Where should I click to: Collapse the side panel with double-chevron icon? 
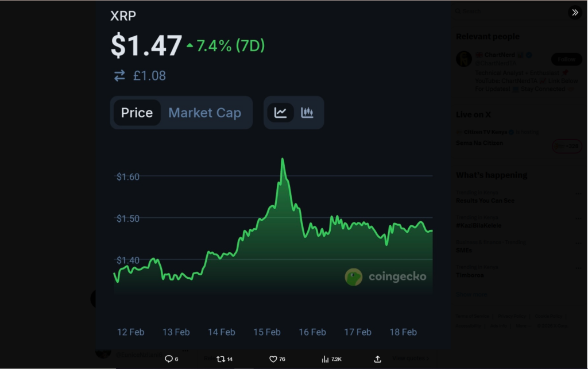pyautogui.click(x=575, y=12)
